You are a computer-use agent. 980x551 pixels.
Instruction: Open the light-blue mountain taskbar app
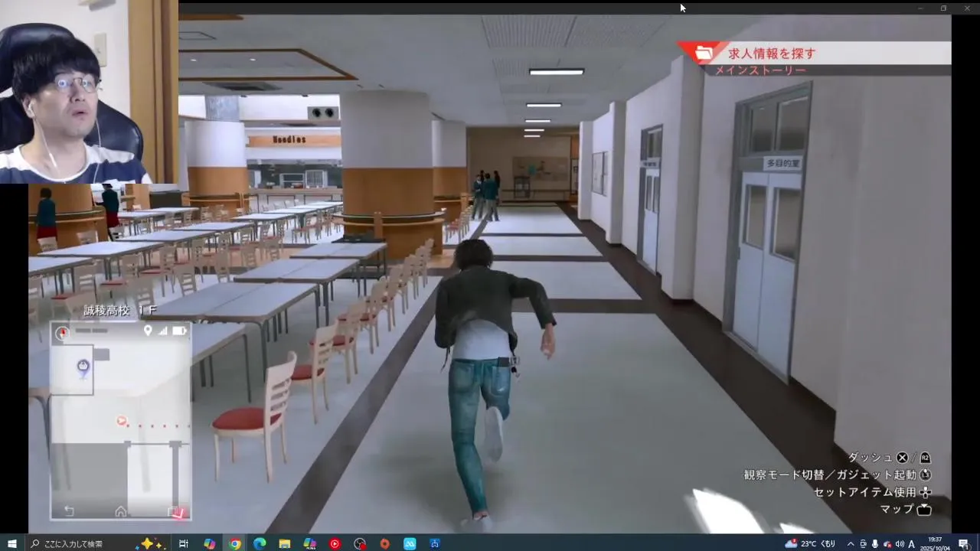[410, 543]
